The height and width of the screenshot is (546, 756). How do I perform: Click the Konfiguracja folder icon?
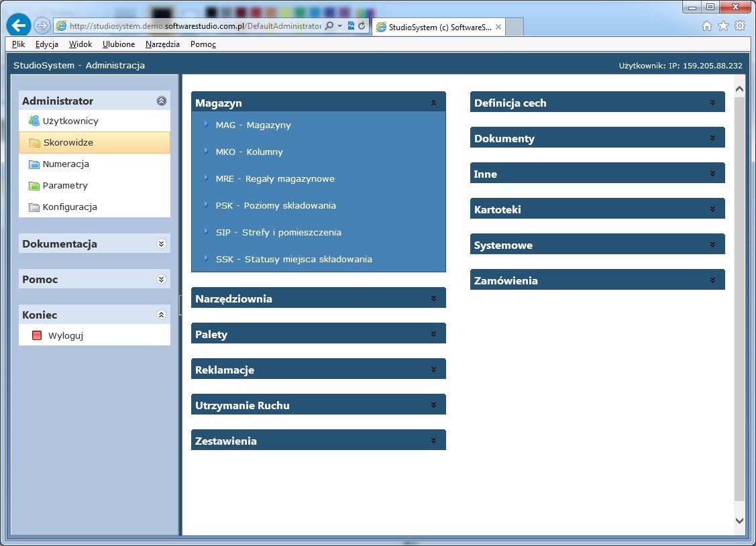[x=34, y=207]
